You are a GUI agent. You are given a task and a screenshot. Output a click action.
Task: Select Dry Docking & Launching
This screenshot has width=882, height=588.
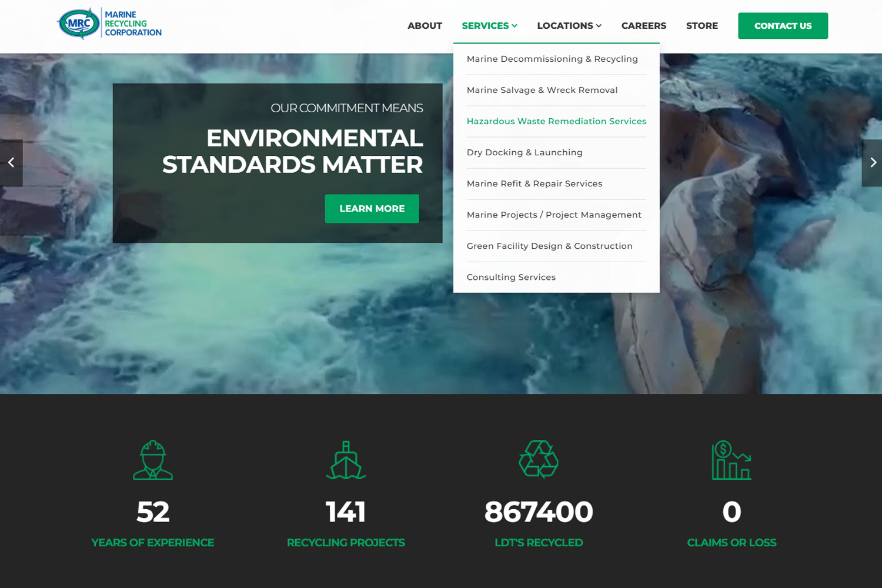524,152
